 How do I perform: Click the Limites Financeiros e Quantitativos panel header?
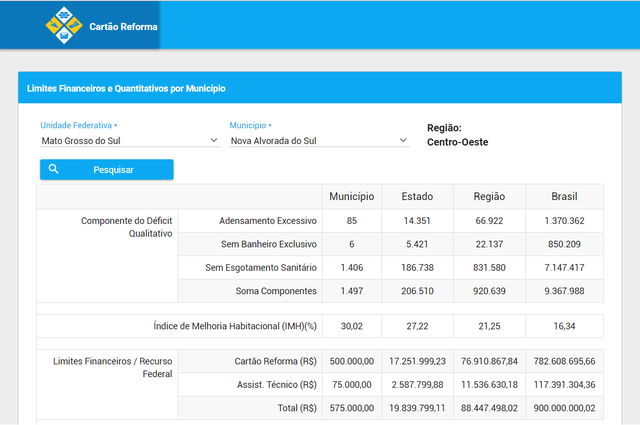(x=126, y=88)
